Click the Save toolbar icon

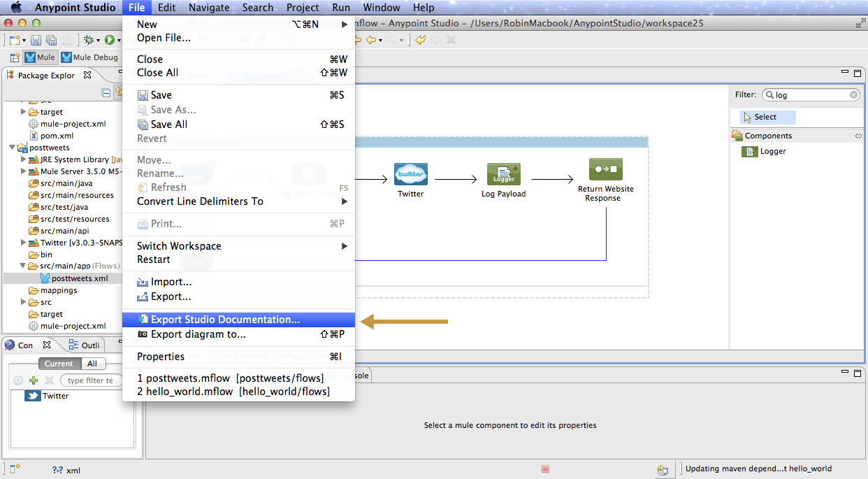pyautogui.click(x=36, y=40)
